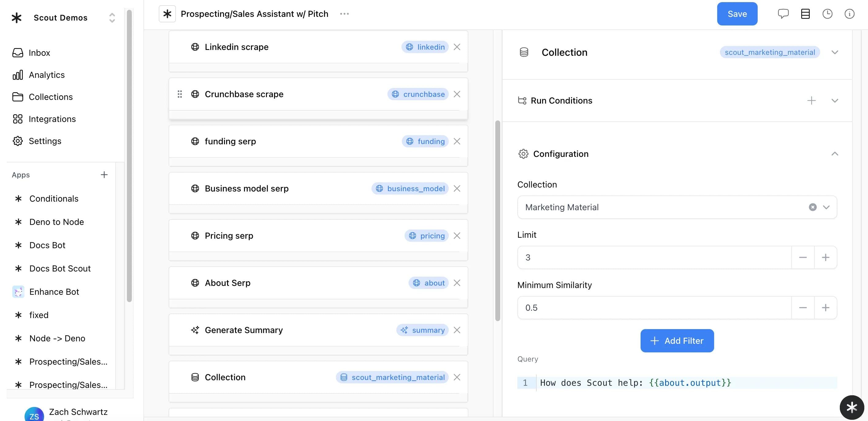Click the crunchbase slug tag
The height and width of the screenshot is (421, 868).
418,94
